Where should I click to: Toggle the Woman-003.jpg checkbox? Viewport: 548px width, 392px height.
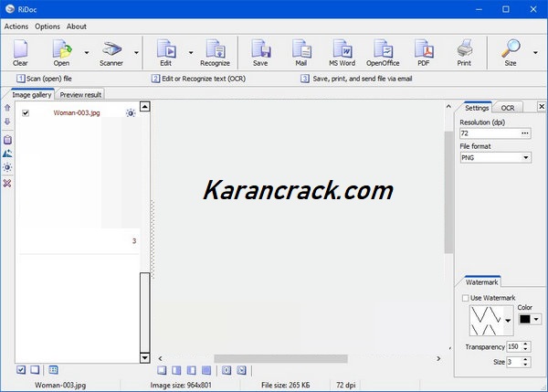click(x=26, y=113)
